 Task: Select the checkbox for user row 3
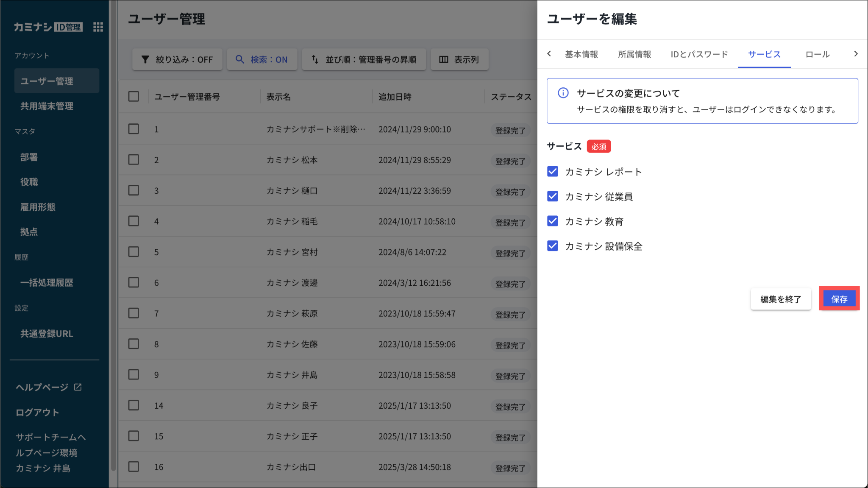coord(134,190)
